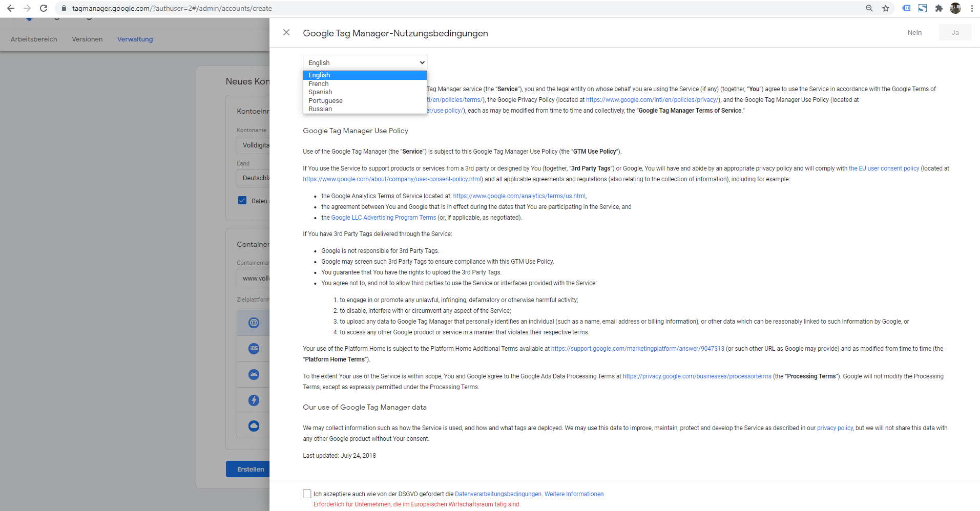Image resolution: width=980 pixels, height=511 pixels.
Task: Switch to the Versionen tab
Action: point(87,39)
